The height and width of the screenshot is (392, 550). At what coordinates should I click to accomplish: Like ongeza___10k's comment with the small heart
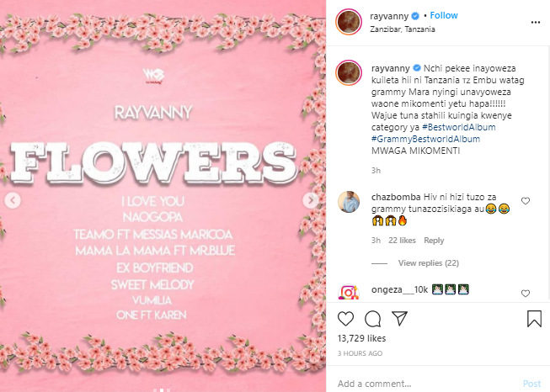pyautogui.click(x=526, y=293)
